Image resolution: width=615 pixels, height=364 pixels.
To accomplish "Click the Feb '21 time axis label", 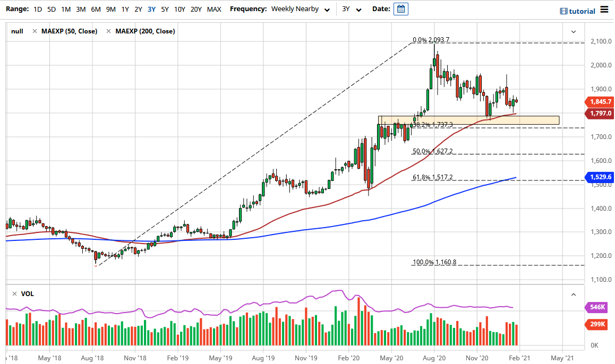I will click(520, 358).
